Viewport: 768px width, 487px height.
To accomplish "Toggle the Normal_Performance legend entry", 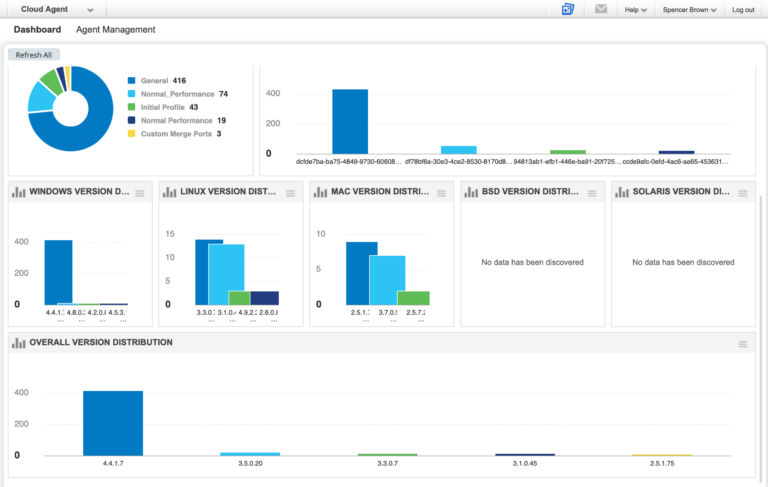I will 176,94.
